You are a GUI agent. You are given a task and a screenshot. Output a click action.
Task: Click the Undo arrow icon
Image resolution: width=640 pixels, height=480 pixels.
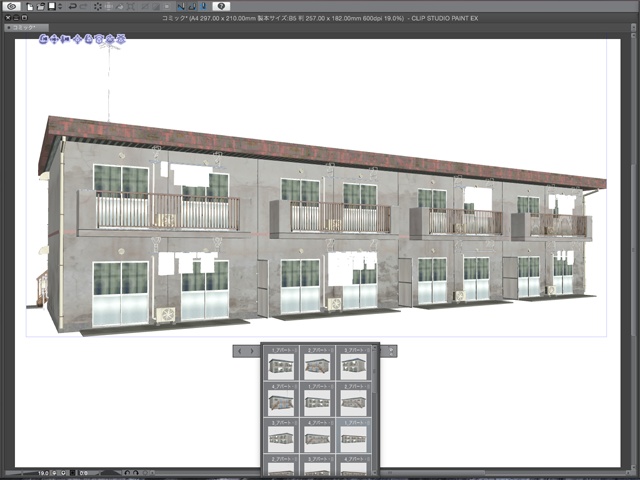(x=72, y=6)
